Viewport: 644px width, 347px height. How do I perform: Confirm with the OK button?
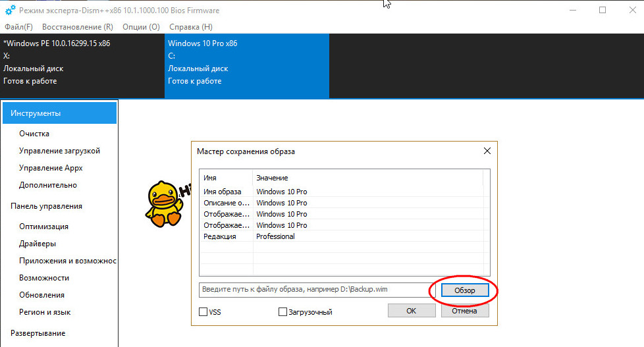(411, 311)
